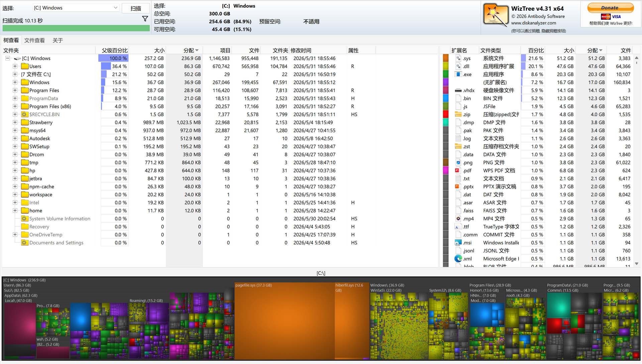Expand the Users folder node
This screenshot has width=642, height=364.
pos(15,66)
